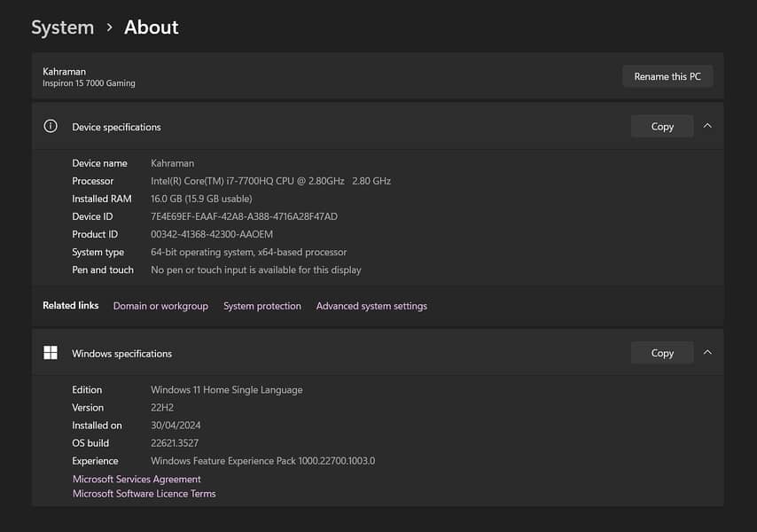Copy the Device specifications
757x532 pixels.
(662, 127)
